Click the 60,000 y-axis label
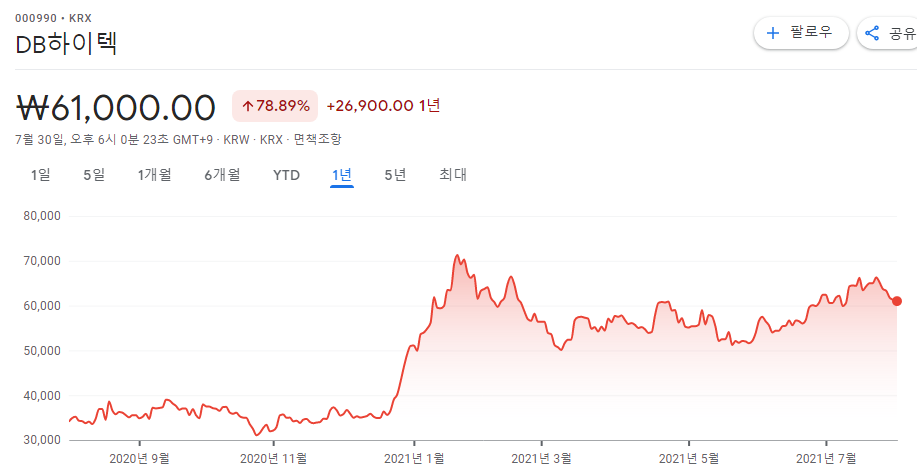917x472 pixels. [x=42, y=306]
